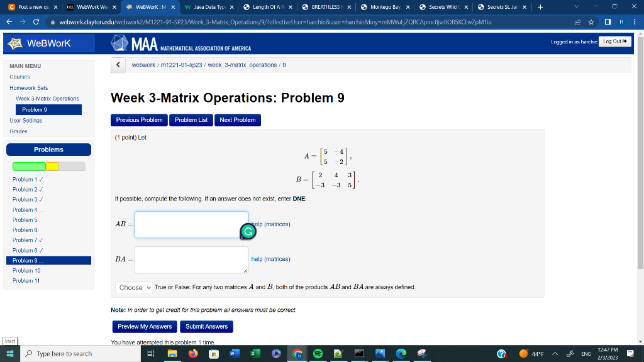
Task: Open Spotify from the taskbar
Action: (317, 353)
